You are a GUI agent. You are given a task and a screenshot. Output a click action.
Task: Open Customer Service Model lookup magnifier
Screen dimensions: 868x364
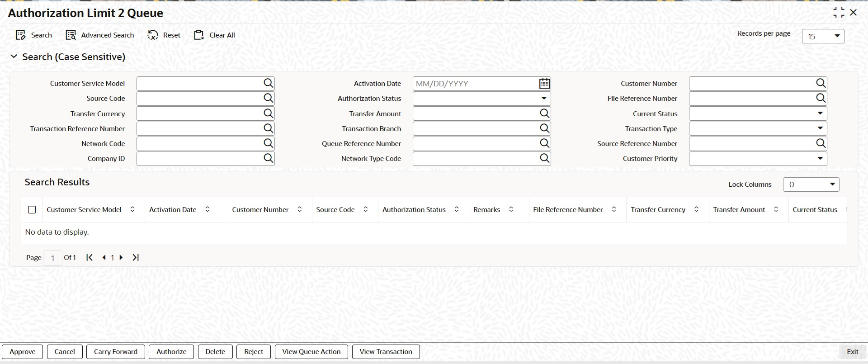click(269, 83)
